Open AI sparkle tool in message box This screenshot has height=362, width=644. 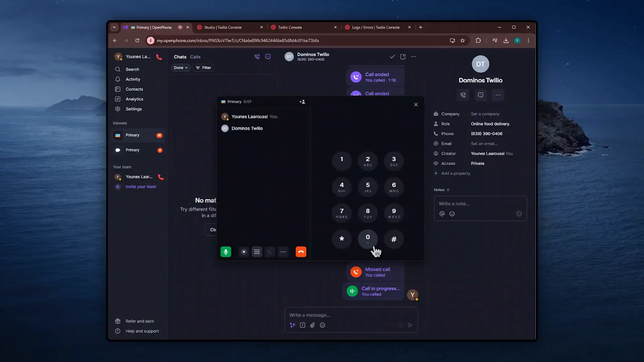293,325
